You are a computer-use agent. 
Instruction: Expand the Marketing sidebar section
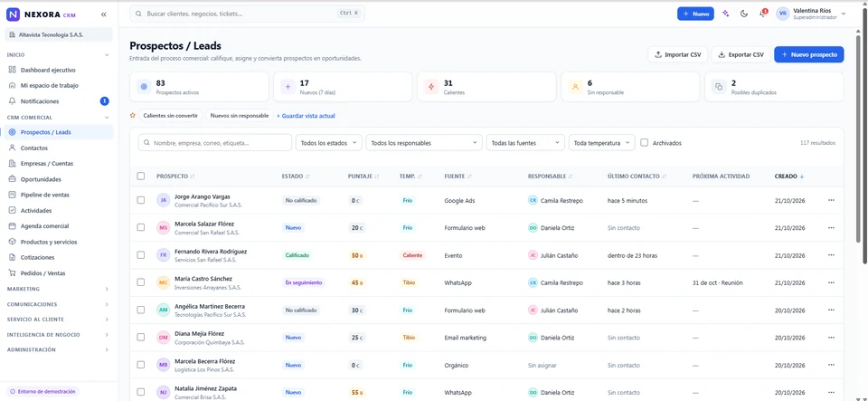(x=58, y=289)
